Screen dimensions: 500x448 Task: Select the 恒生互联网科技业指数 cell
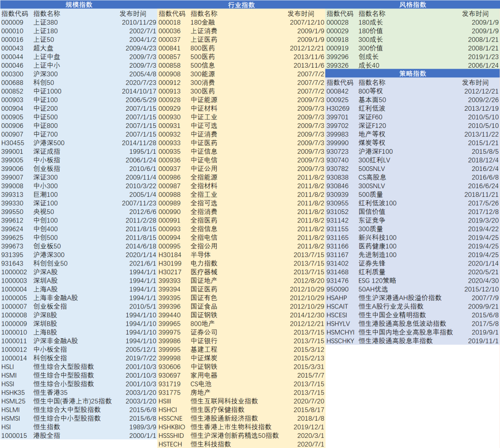(x=224, y=401)
